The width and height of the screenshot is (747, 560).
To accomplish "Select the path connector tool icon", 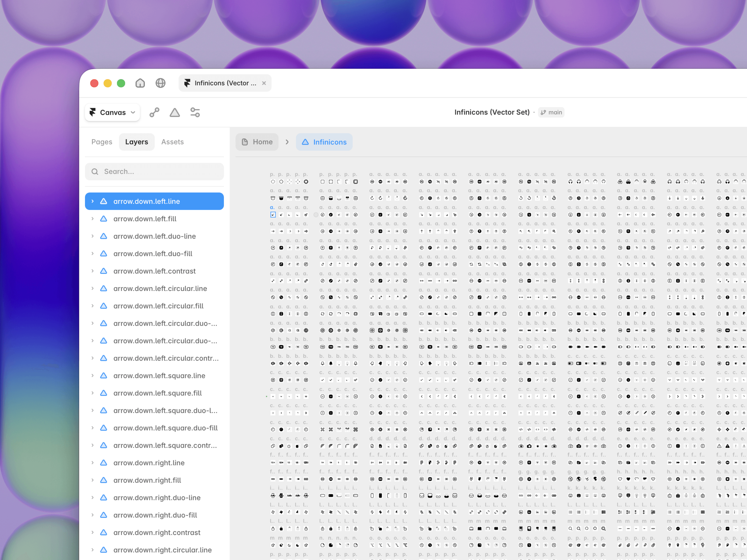I will tap(154, 112).
